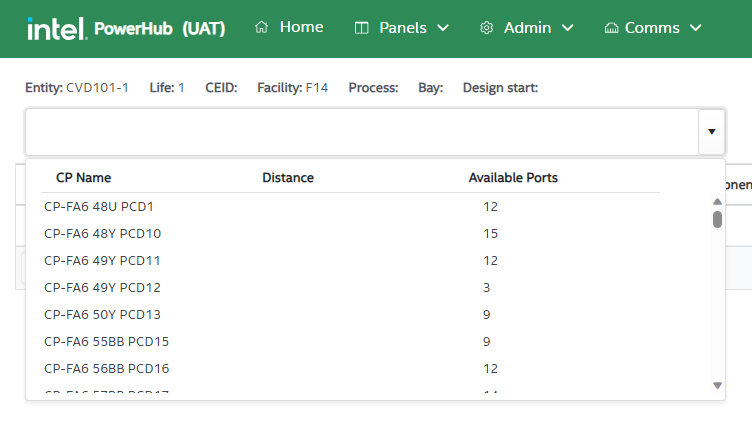This screenshot has height=422, width=752.
Task: Select CP-FA6 49Y PCD12 entry
Action: click(102, 288)
